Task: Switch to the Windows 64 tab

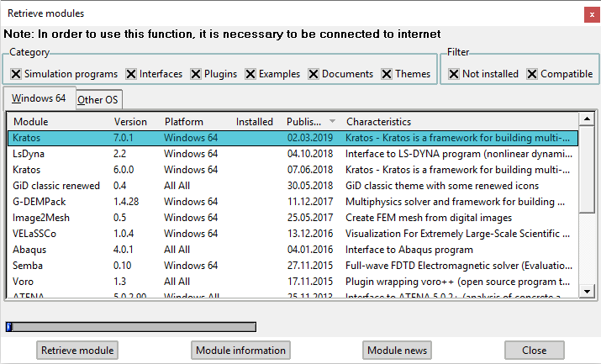Action: (39, 98)
